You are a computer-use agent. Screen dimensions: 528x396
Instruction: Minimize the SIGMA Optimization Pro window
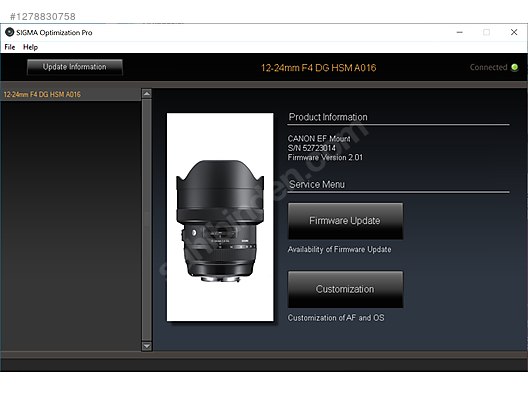(x=460, y=32)
